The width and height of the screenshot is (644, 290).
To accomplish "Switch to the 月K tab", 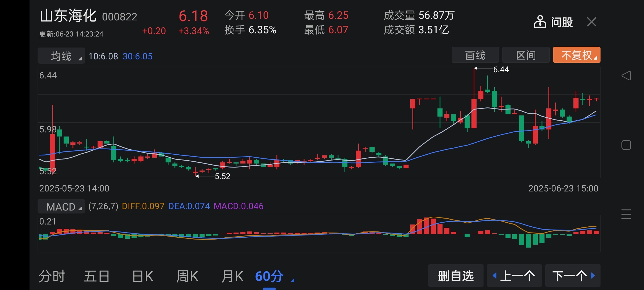I will coord(232,276).
